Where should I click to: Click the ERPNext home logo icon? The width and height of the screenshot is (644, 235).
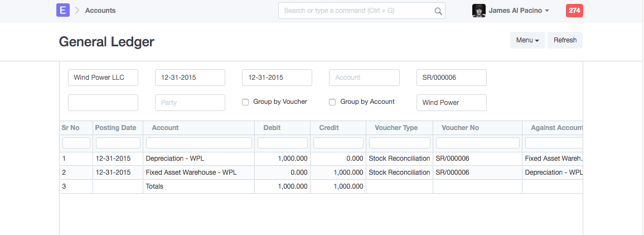[63, 10]
